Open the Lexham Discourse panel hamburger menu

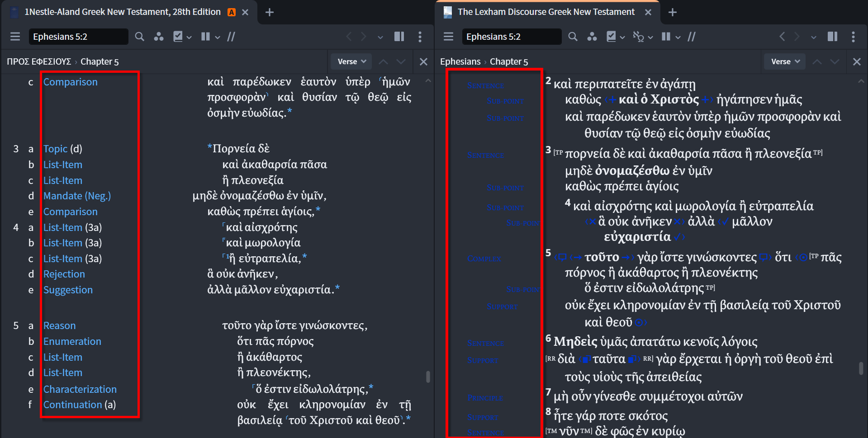[449, 37]
